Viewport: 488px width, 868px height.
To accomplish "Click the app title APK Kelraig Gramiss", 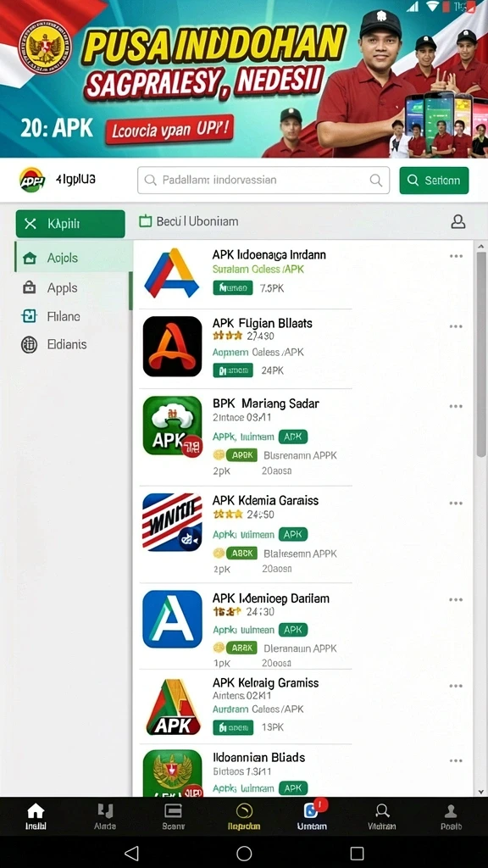I will tap(265, 683).
